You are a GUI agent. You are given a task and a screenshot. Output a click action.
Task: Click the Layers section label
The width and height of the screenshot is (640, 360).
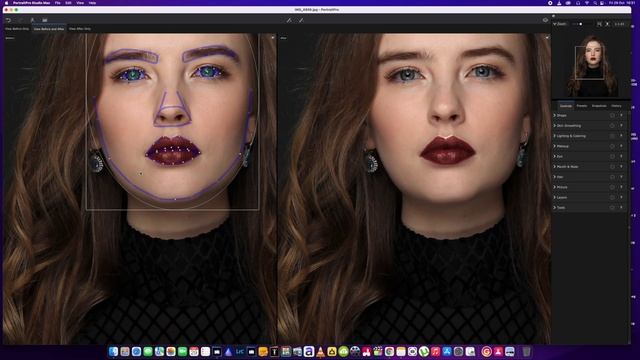click(x=562, y=197)
